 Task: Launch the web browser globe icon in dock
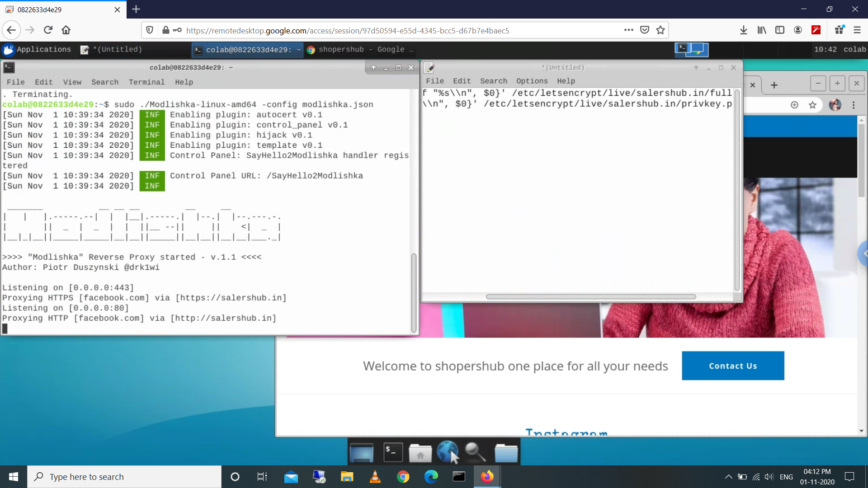pyautogui.click(x=448, y=451)
